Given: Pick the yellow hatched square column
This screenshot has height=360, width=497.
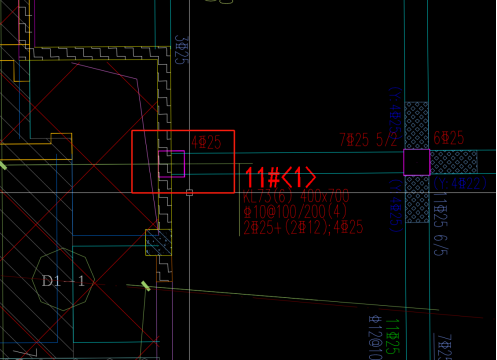Looking at the screenshot, I should [x=159, y=242].
